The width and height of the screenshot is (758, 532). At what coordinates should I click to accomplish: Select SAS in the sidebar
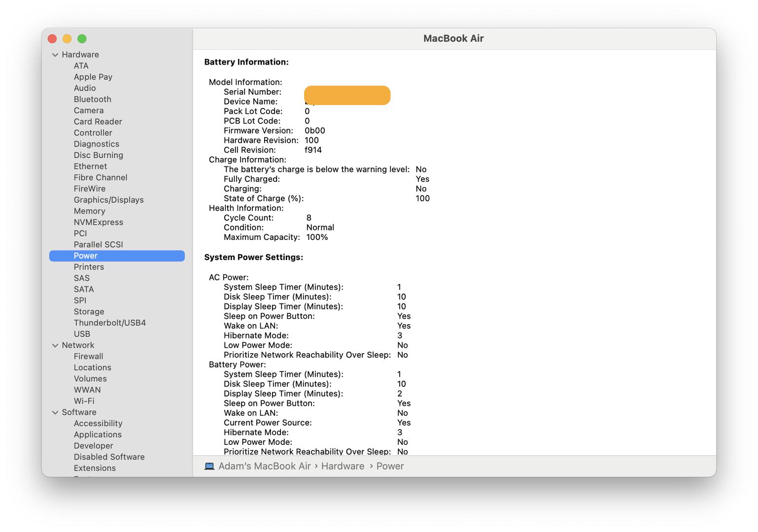82,278
